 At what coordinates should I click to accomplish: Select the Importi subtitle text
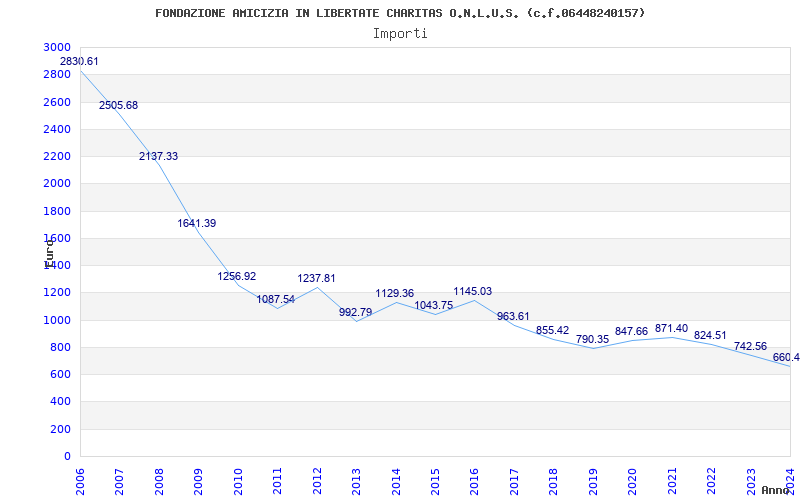click(x=400, y=34)
